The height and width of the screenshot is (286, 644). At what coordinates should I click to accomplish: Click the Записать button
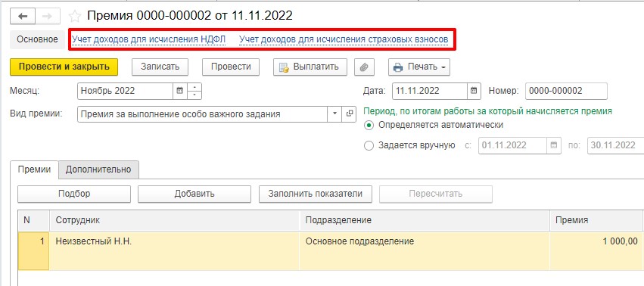click(160, 67)
